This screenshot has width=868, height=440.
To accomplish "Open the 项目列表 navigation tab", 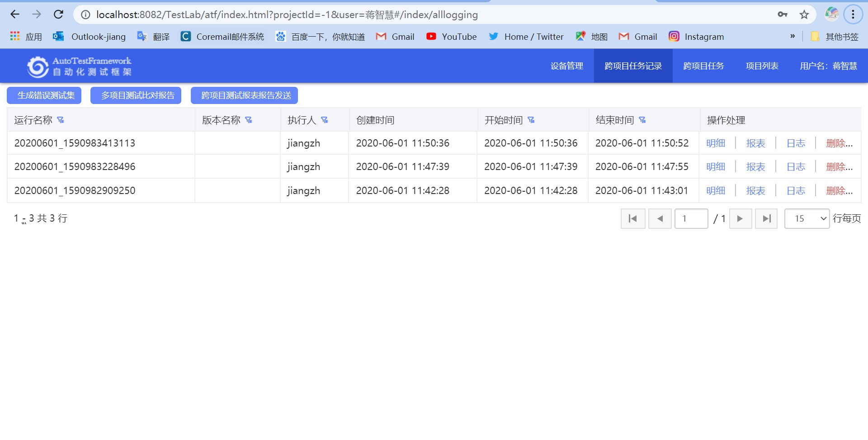I will 762,66.
